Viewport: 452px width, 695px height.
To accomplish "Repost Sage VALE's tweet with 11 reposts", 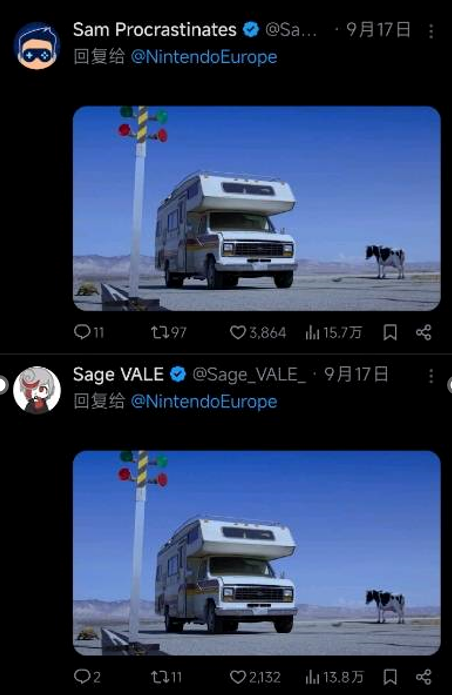I will [x=166, y=677].
